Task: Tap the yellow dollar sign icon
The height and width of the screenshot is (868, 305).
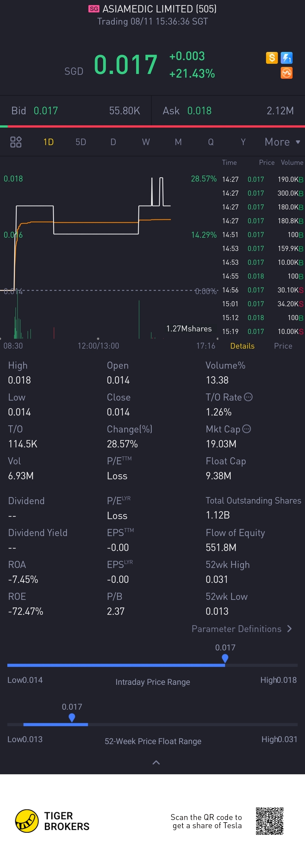Action: (x=272, y=58)
